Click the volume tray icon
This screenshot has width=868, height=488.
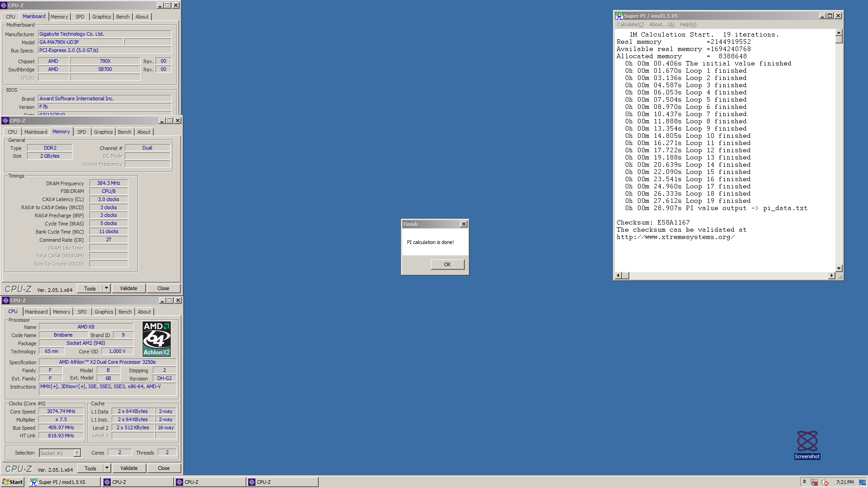(x=825, y=482)
